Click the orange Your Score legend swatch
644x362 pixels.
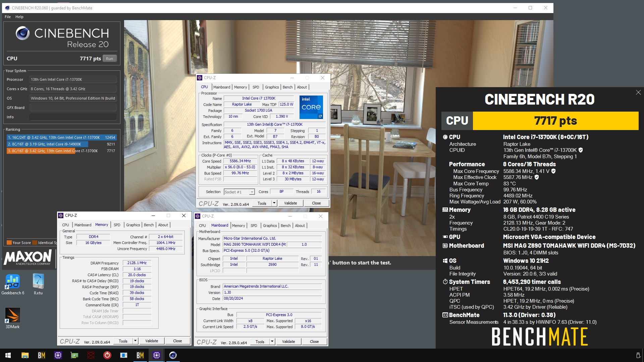tap(9, 243)
